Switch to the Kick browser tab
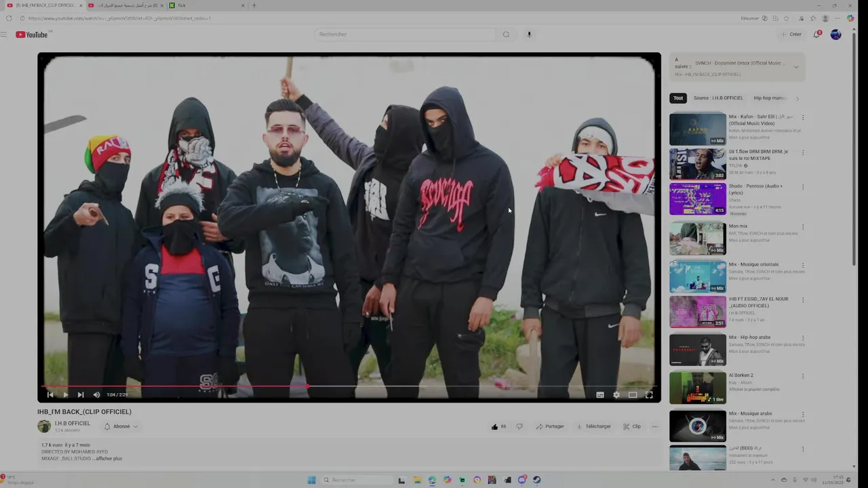Screen dimensions: 868x488 tap(208, 5)
